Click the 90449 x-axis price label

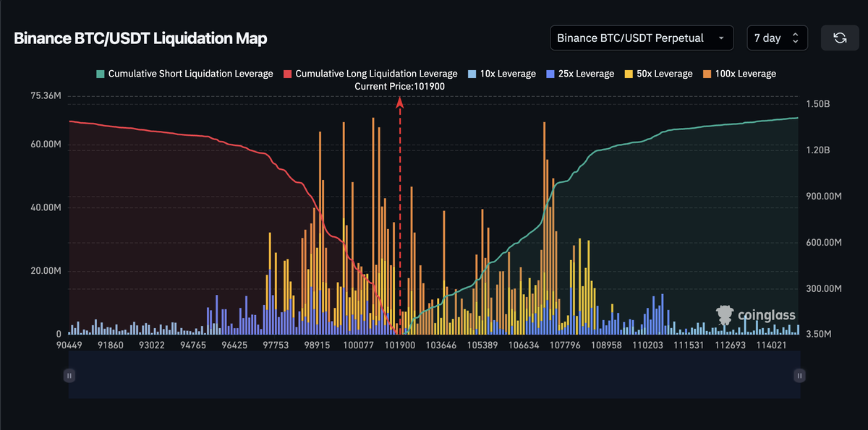(x=69, y=345)
